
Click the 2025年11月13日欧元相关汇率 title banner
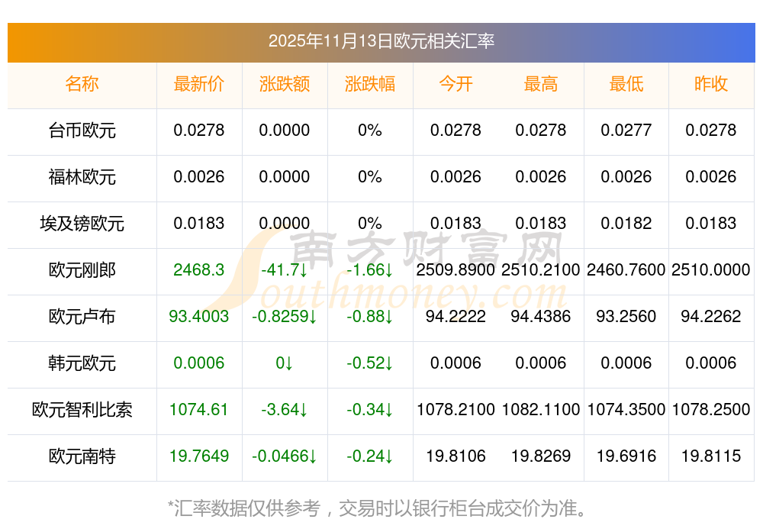[381, 41]
